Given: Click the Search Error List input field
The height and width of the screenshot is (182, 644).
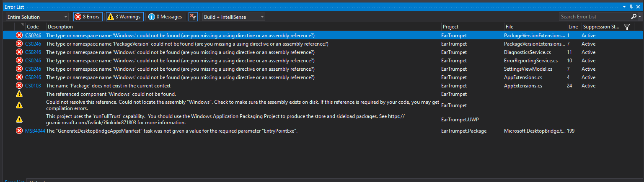Looking at the screenshot, I should 594,17.
